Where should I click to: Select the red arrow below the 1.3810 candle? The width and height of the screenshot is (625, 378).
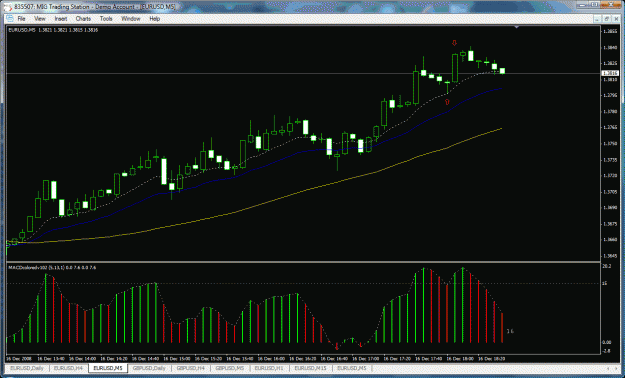pos(447,102)
